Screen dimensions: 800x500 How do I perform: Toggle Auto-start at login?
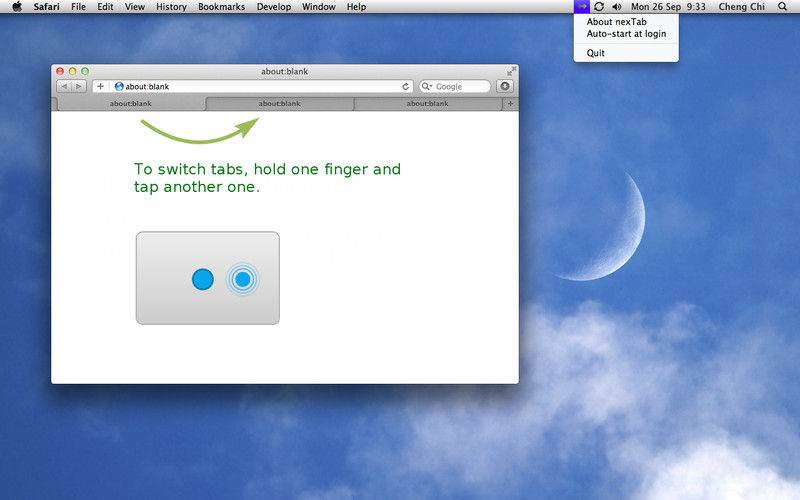point(626,34)
